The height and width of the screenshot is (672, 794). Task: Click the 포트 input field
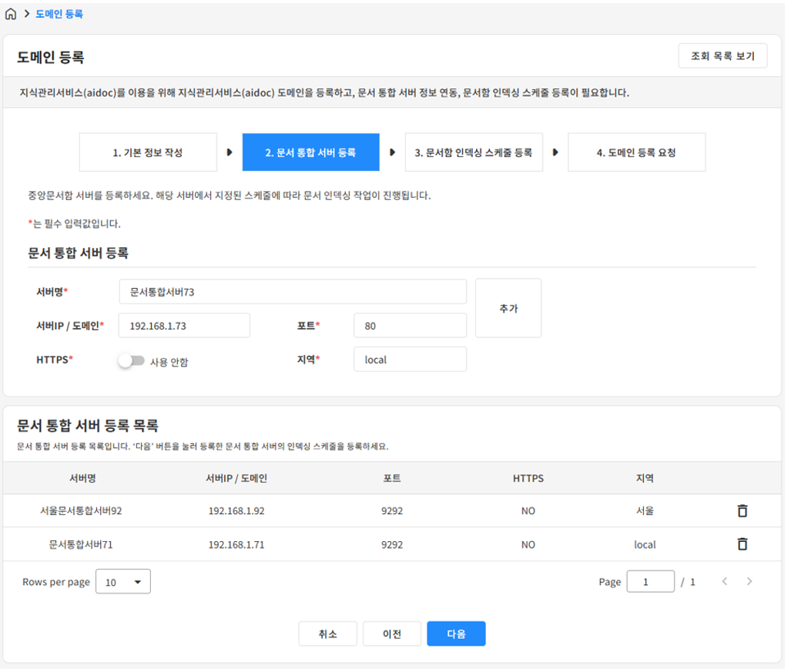(x=410, y=326)
